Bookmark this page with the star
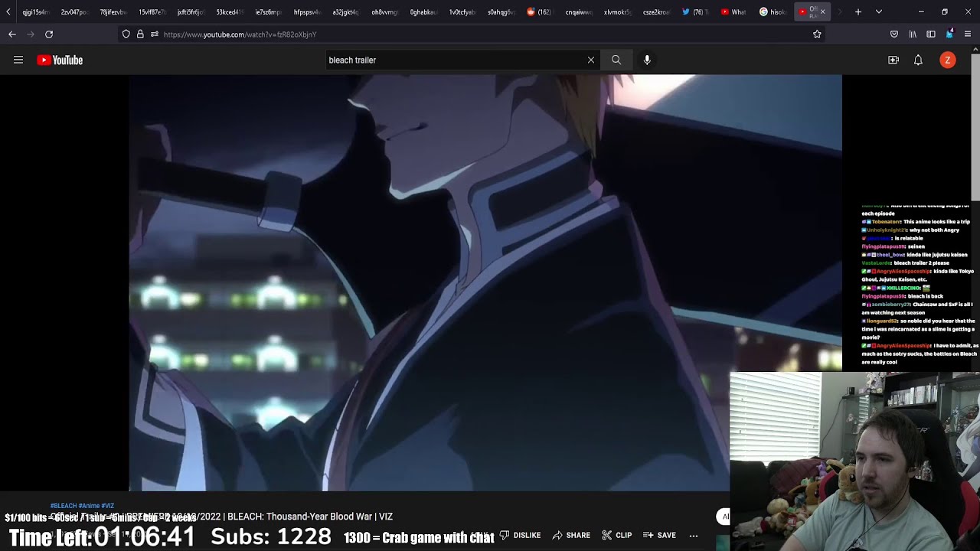 tap(817, 34)
